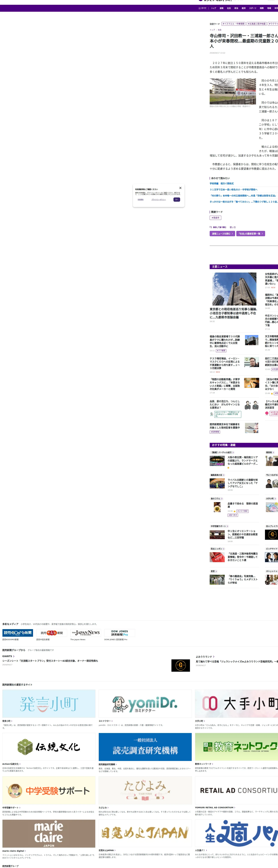
Task: Open 学校再編 相次ぐ閉校式 related link
Action: [x=222, y=184]
